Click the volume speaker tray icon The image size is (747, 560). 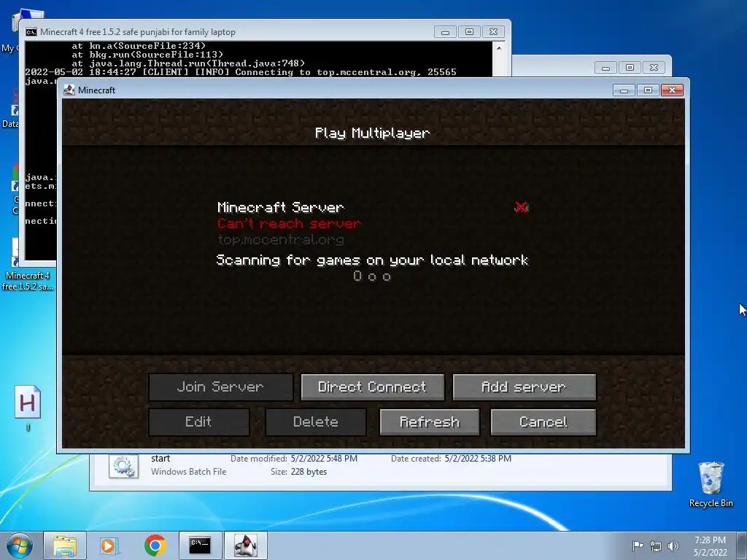673,545
